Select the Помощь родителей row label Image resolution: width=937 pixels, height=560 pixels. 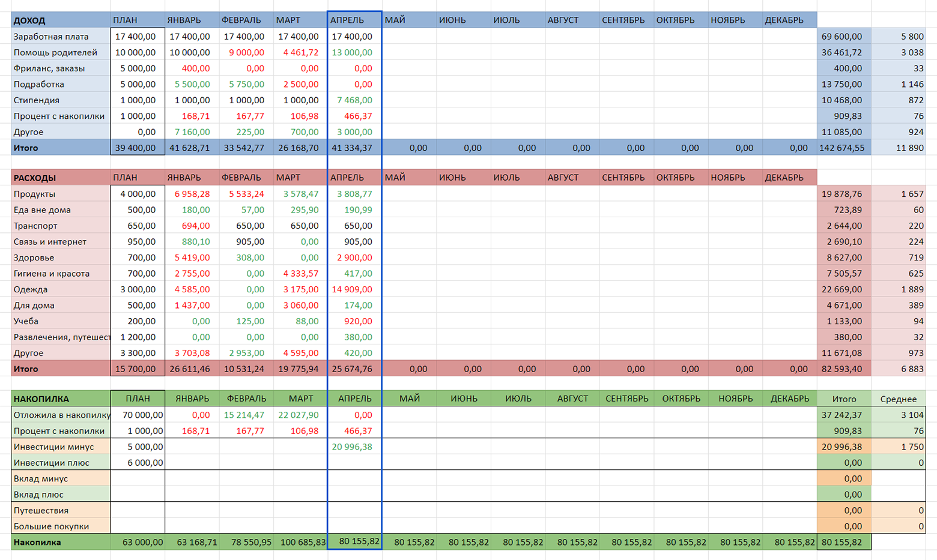pyautogui.click(x=61, y=52)
